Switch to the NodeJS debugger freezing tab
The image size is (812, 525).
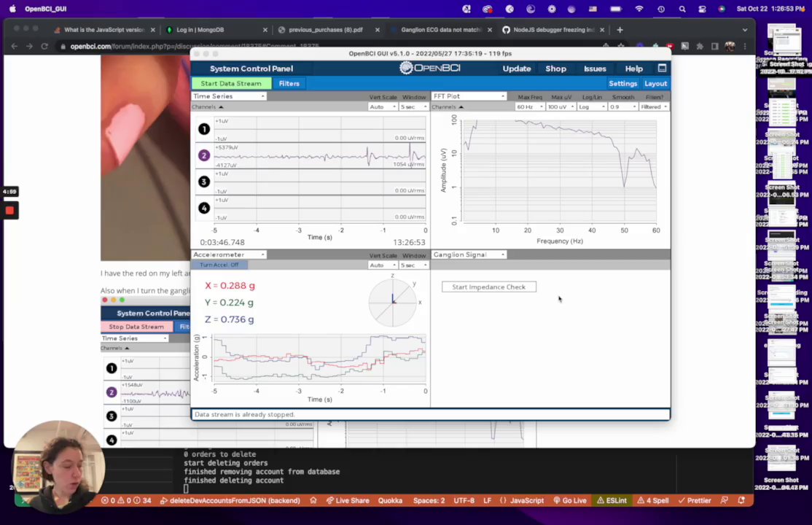pyautogui.click(x=553, y=30)
